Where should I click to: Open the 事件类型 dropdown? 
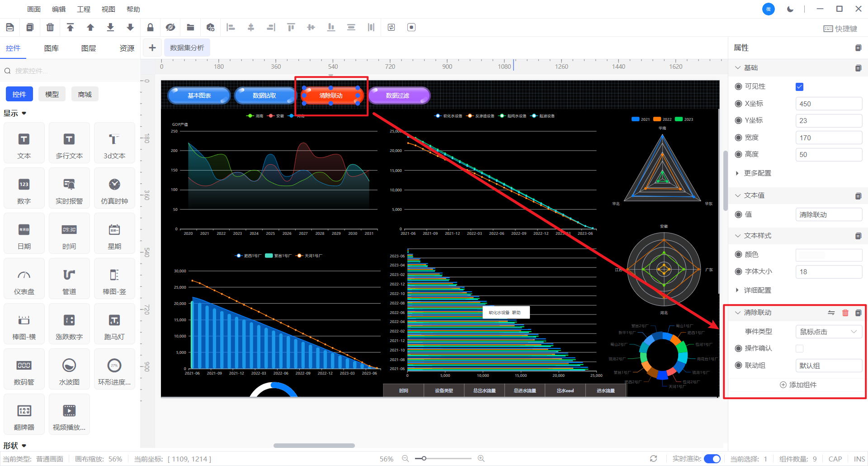tap(828, 332)
